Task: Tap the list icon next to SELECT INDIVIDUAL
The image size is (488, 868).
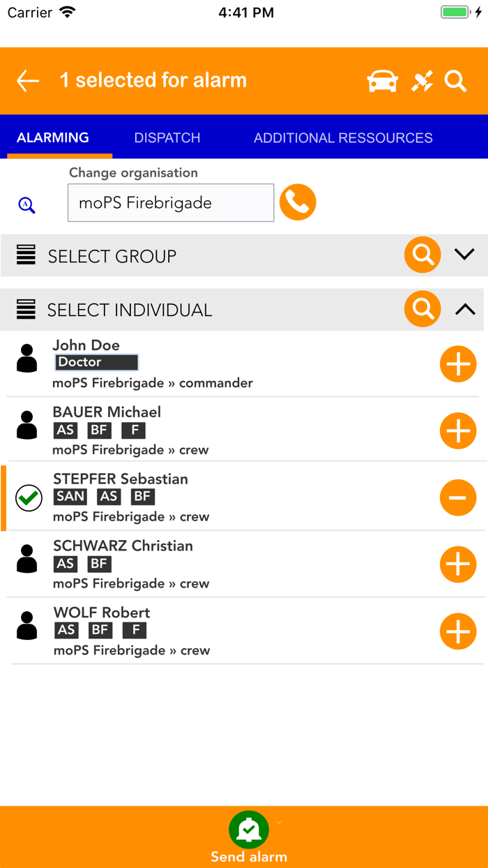Action: click(26, 308)
